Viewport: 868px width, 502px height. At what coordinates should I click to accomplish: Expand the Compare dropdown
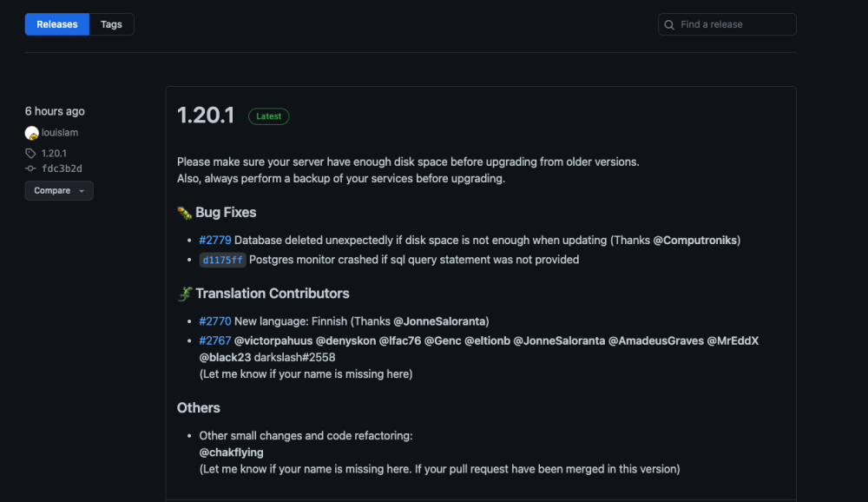[59, 190]
